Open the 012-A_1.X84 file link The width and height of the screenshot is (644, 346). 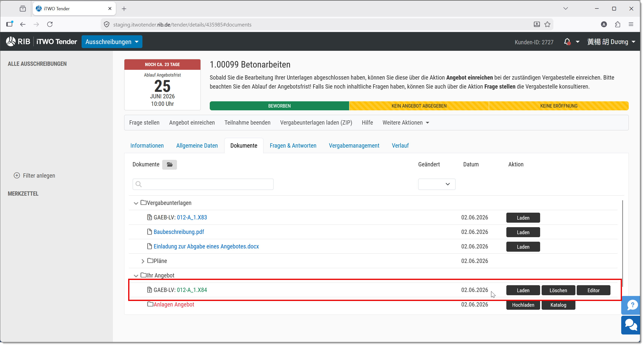click(x=192, y=290)
